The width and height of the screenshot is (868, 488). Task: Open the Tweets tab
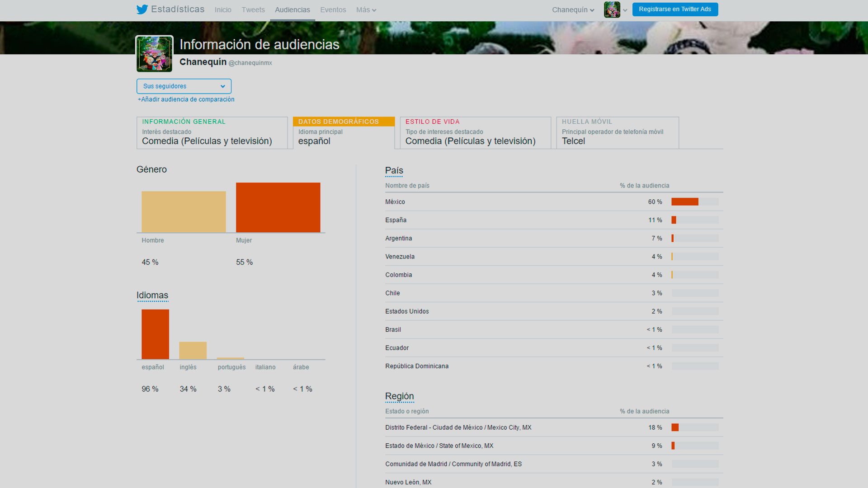(253, 10)
